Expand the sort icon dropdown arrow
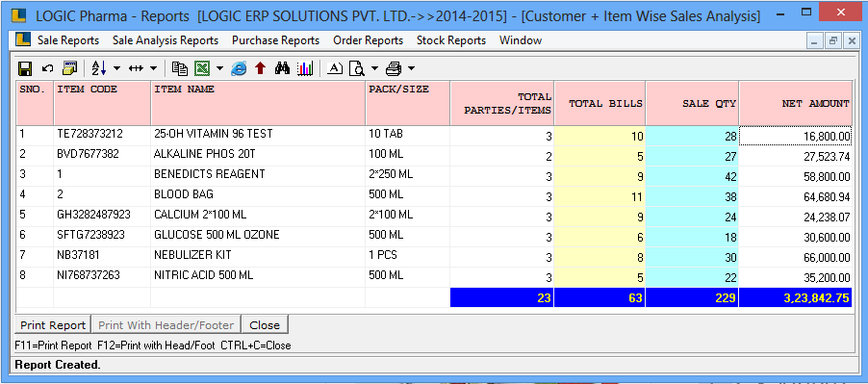The image size is (868, 384). click(x=116, y=68)
